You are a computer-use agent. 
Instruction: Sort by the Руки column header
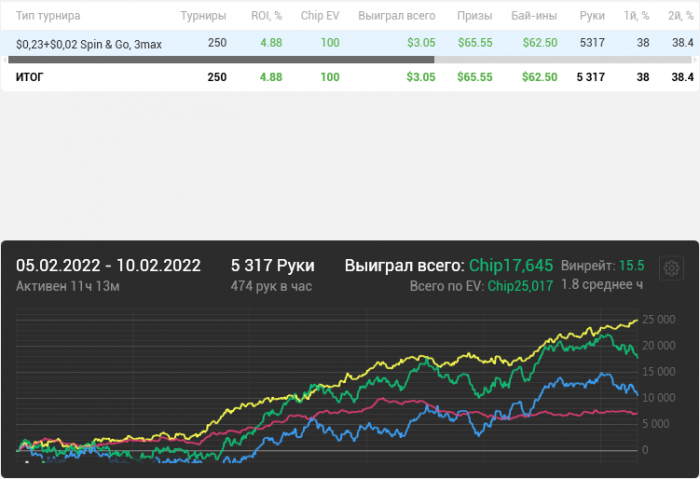click(x=592, y=16)
